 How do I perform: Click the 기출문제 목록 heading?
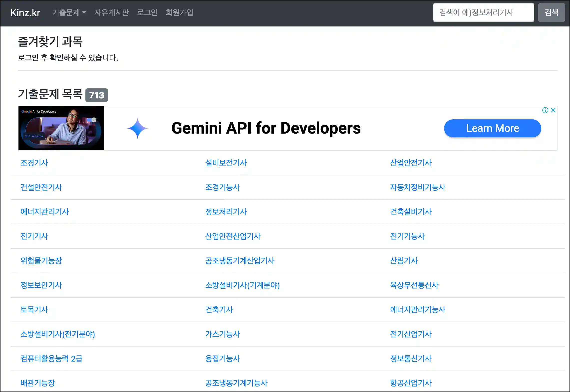click(50, 94)
